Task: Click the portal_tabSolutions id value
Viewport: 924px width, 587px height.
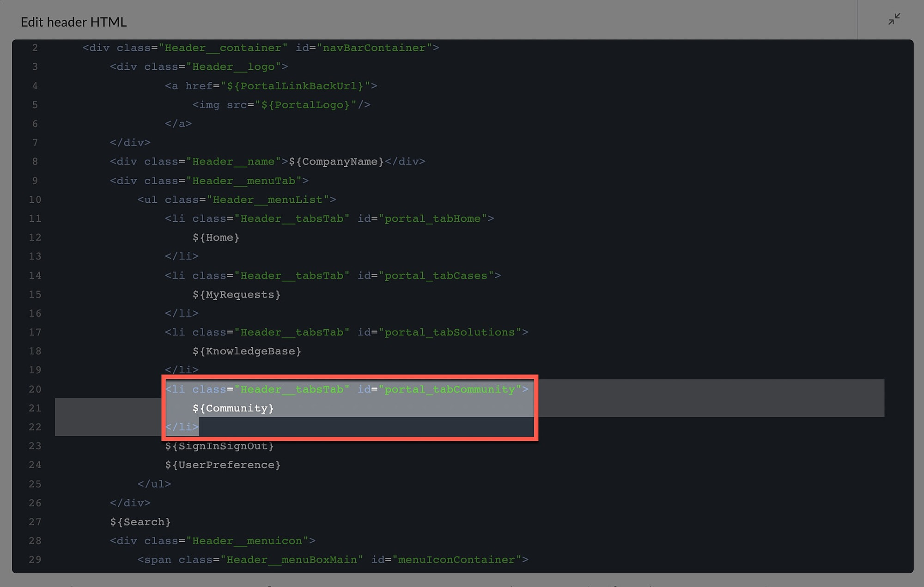Action: (450, 333)
